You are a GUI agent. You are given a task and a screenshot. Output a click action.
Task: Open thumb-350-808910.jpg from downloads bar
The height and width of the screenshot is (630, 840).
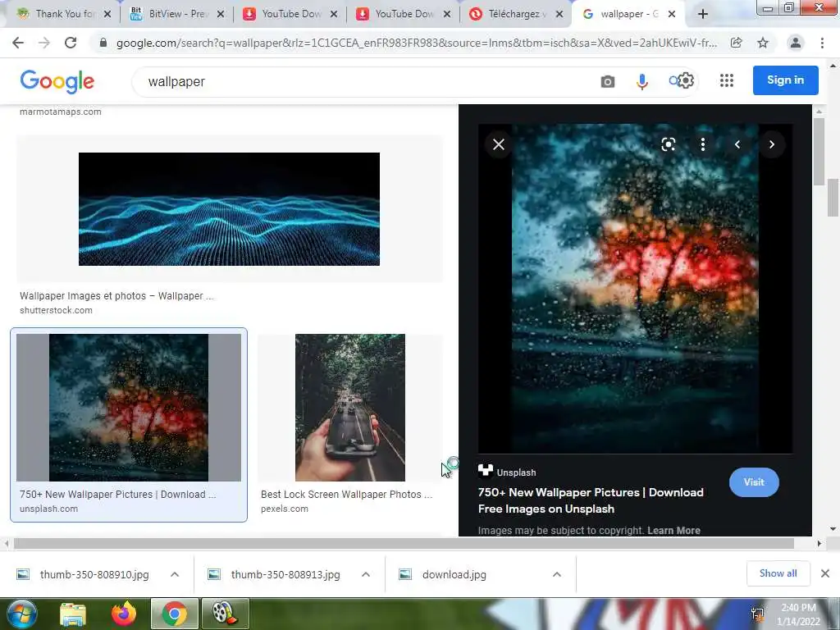tap(94, 574)
